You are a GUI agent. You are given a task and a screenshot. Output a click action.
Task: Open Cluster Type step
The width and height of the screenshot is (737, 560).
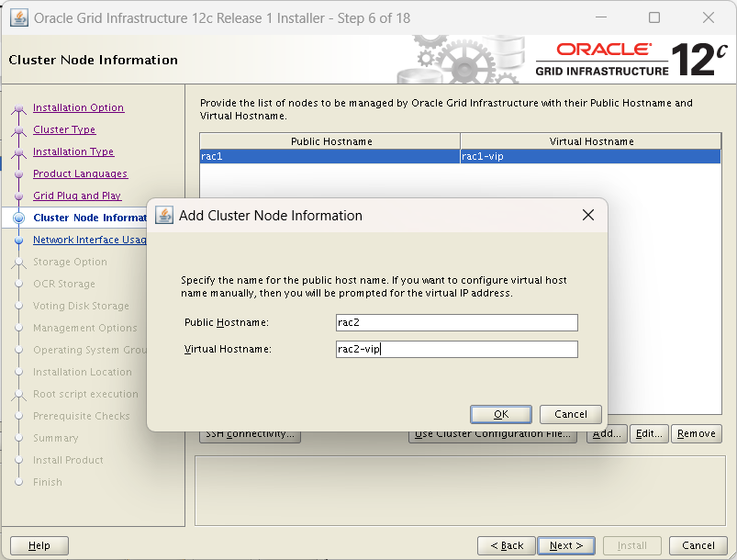pos(64,129)
